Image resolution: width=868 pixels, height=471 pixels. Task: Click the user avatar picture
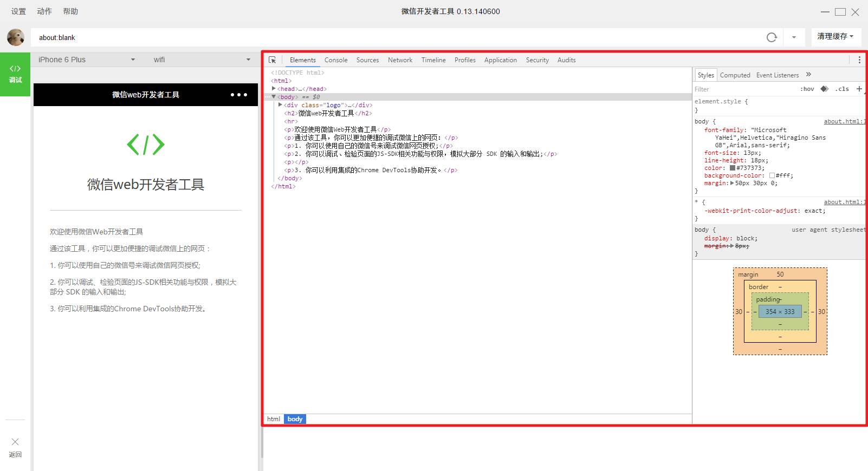click(x=16, y=37)
